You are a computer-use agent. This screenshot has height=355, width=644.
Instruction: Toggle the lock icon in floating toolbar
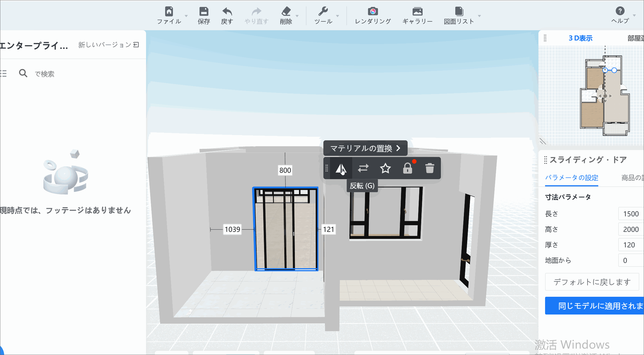coord(407,168)
